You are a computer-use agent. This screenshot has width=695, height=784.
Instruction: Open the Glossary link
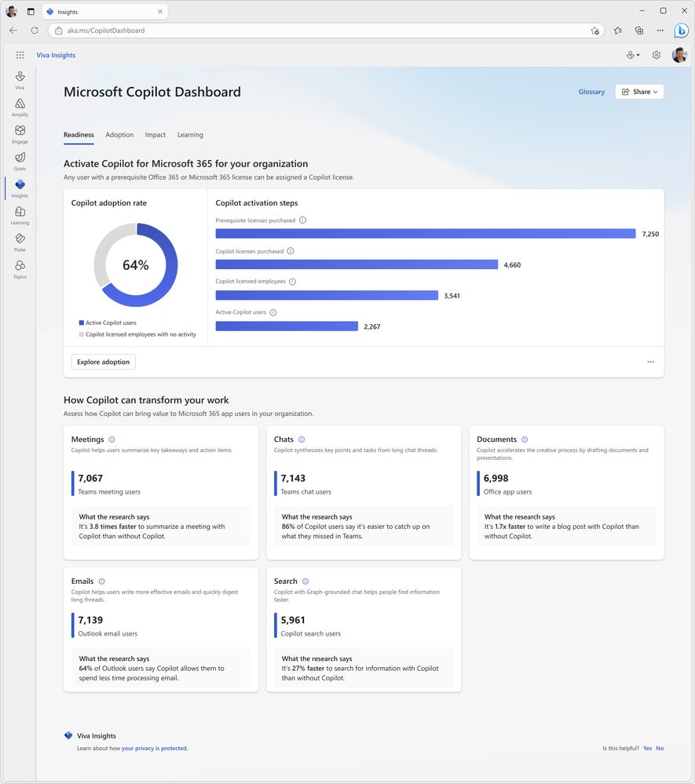tap(591, 92)
